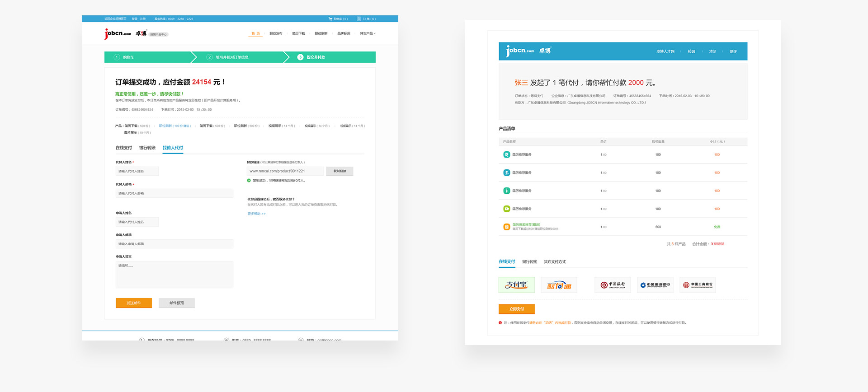The width and height of the screenshot is (868, 392).
Task: Choose the Tenpay (财付通) payment logo
Action: coord(559,285)
